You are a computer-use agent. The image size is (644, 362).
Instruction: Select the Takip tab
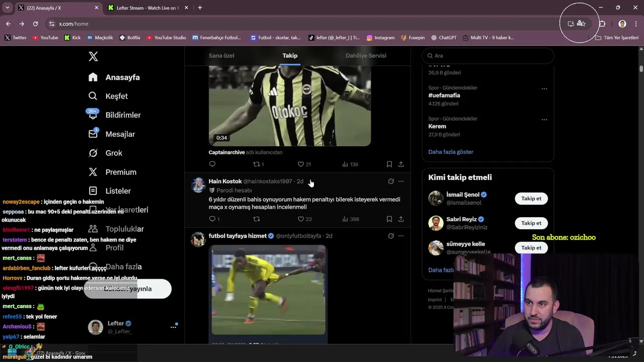(290, 56)
